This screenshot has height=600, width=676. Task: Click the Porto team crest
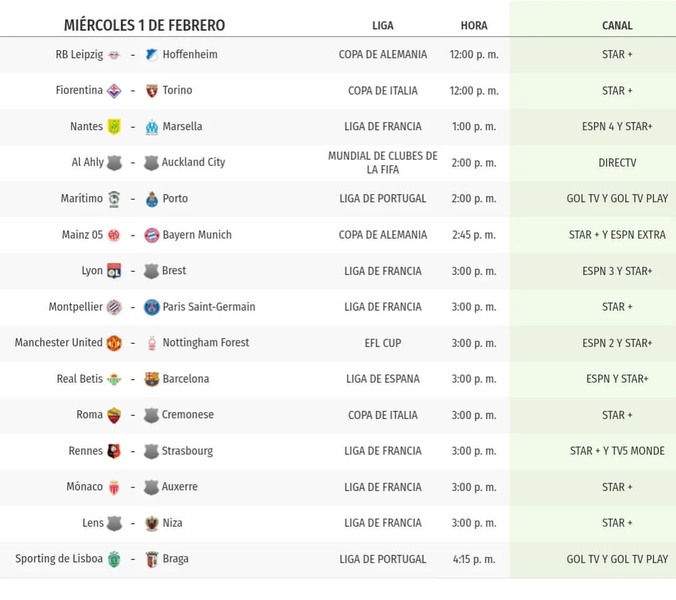tap(151, 199)
